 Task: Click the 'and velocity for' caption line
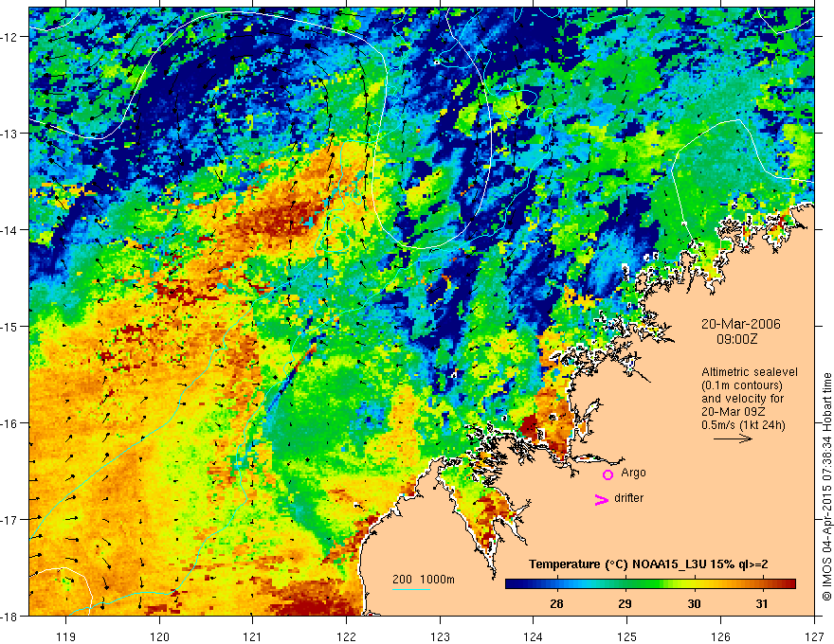pos(742,399)
